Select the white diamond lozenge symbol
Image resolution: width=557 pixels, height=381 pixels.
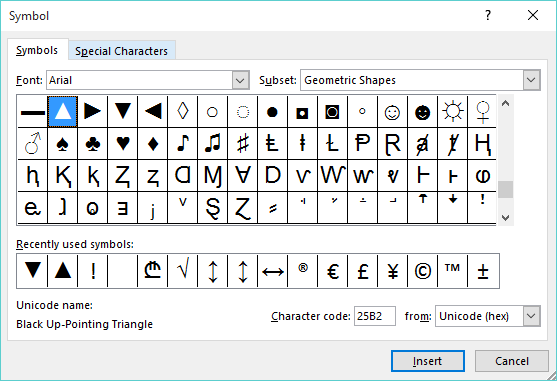(x=183, y=112)
